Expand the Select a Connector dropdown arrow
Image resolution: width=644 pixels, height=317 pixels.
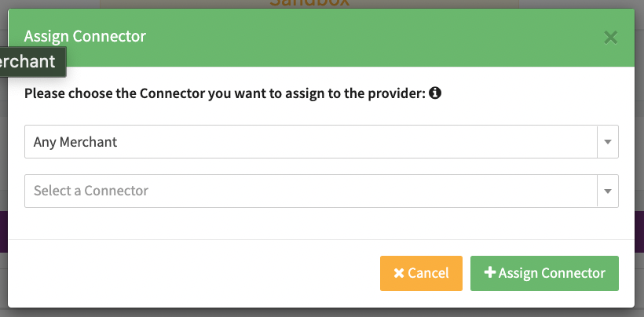point(608,191)
